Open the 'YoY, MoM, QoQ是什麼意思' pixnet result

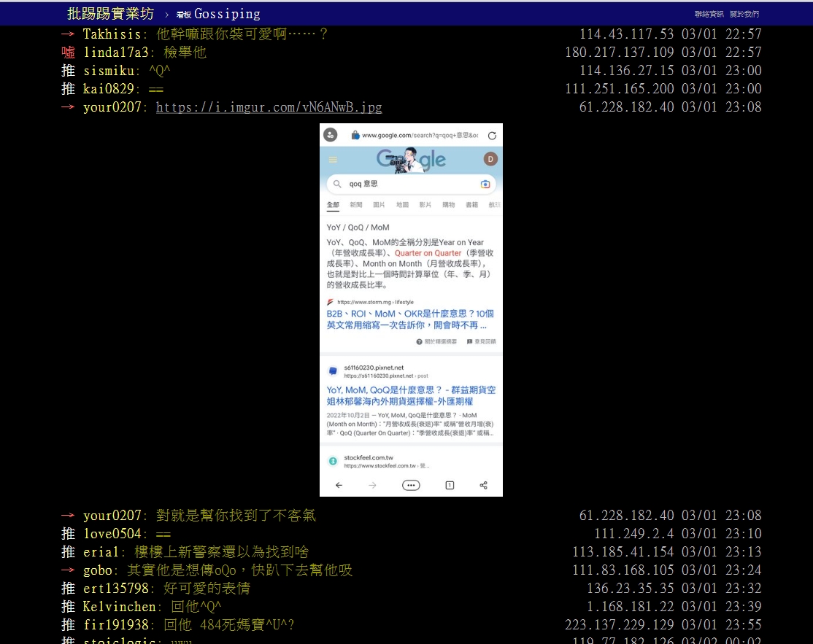pyautogui.click(x=411, y=396)
